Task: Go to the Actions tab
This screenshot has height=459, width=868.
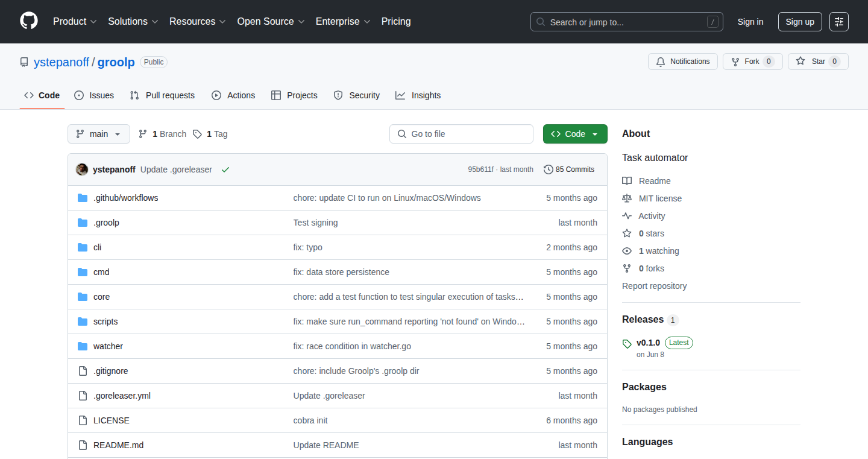Action: 233,95
